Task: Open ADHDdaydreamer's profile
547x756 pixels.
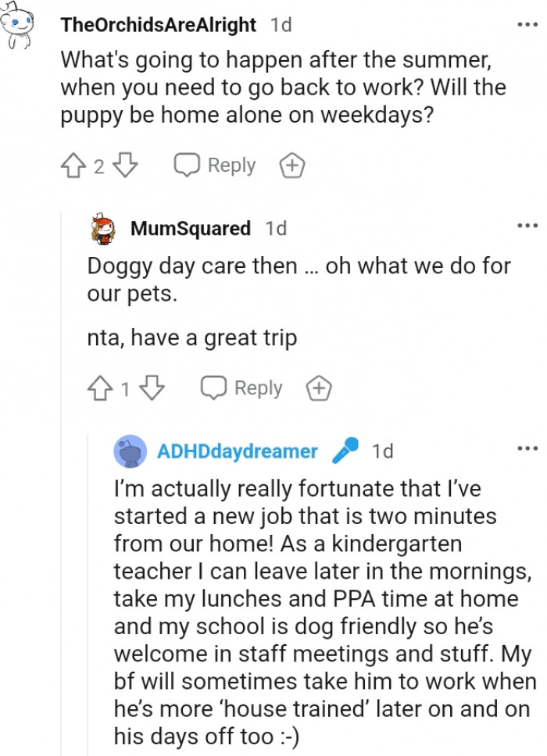Action: tap(237, 451)
